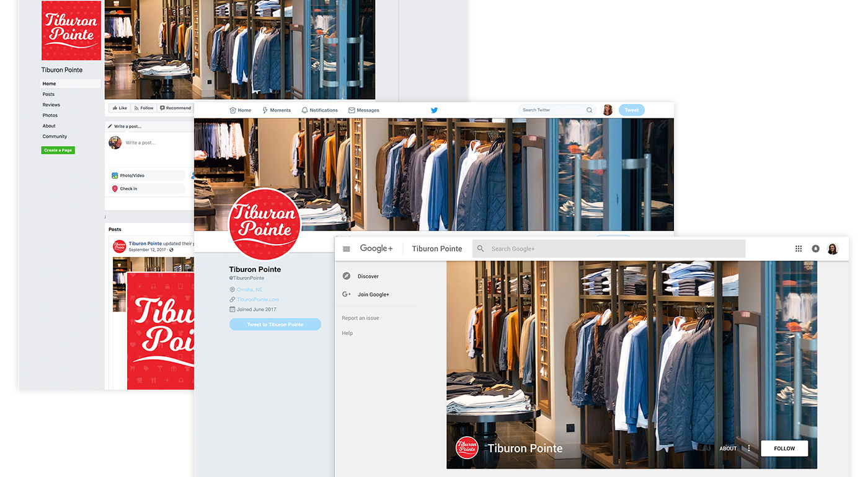
Task: Open Community in the Facebook page sidebar
Action: (x=55, y=136)
